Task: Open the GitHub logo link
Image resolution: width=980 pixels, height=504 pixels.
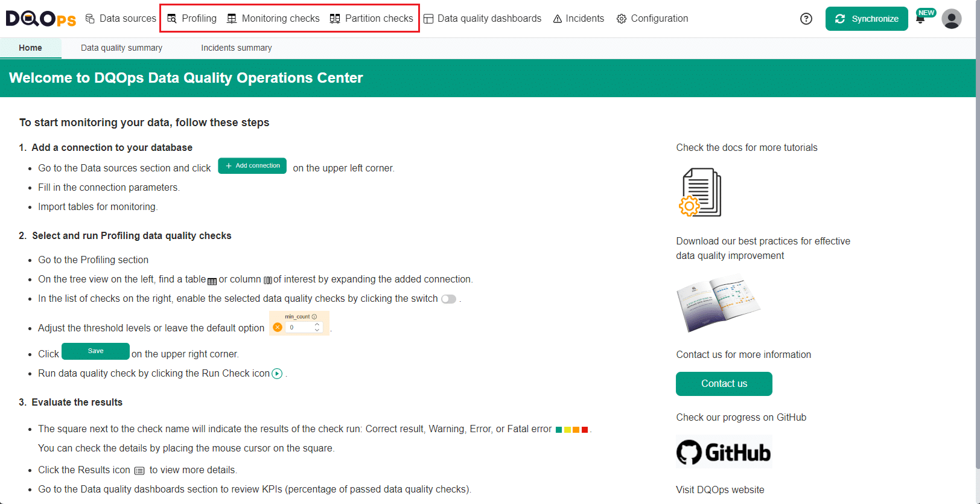Action: (x=724, y=452)
